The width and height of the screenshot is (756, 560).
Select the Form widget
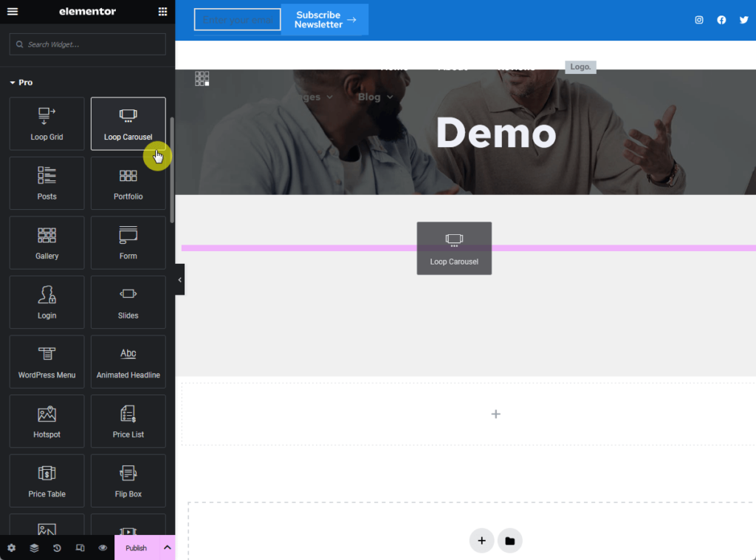[x=128, y=242]
